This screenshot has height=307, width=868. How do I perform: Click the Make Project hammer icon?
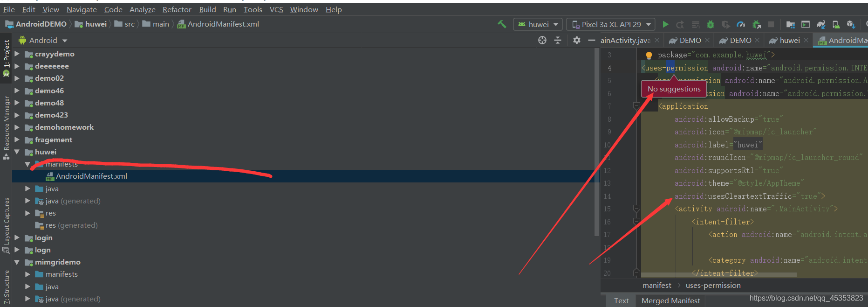click(x=502, y=24)
